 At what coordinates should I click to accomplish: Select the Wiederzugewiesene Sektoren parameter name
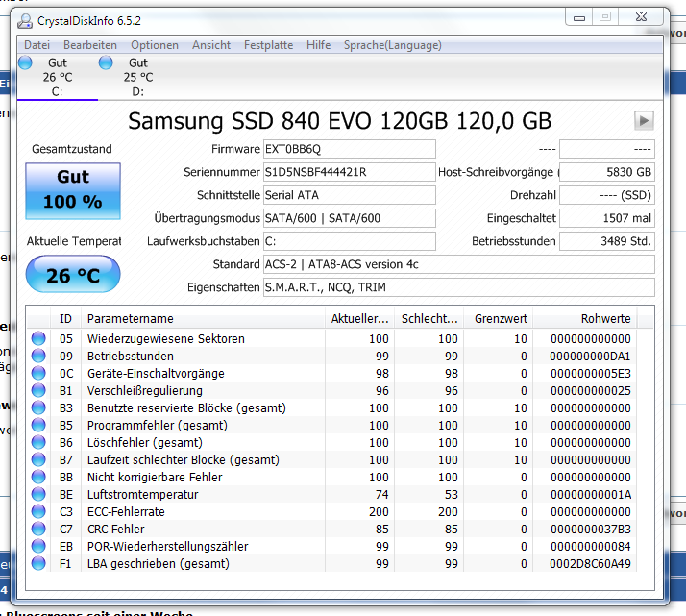pos(166,338)
